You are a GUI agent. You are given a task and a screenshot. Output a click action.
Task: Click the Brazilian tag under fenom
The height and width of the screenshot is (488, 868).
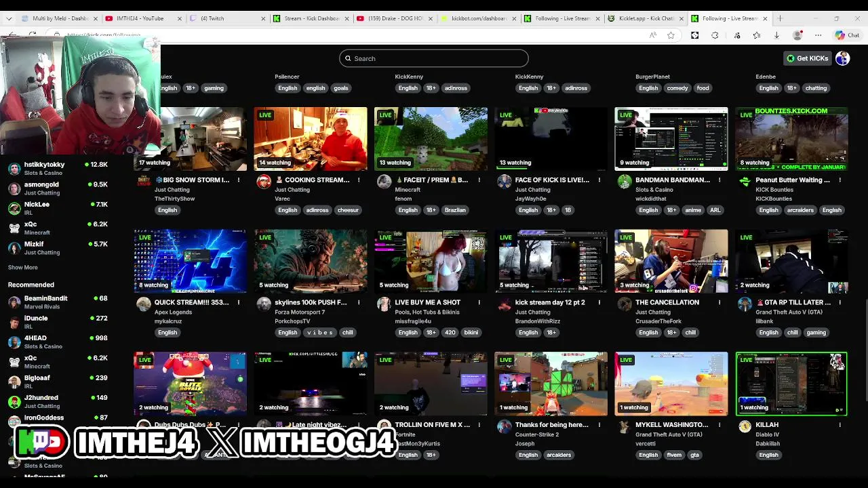pos(455,210)
